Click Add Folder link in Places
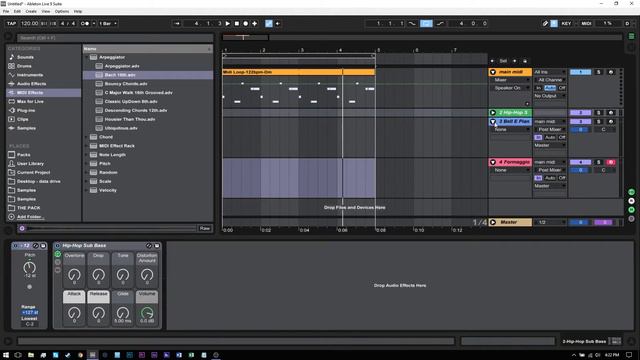Viewport: 640px width, 360px height. [x=31, y=217]
